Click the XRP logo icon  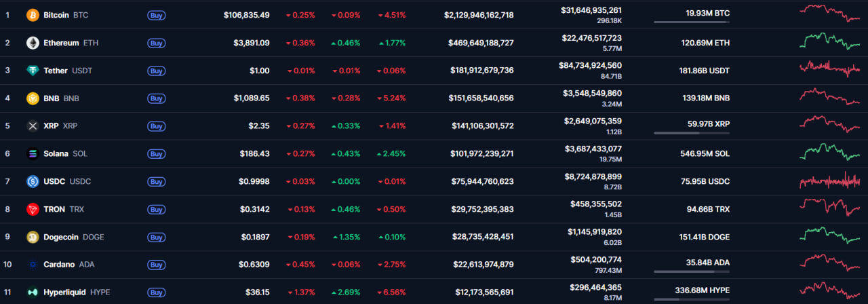click(x=33, y=126)
